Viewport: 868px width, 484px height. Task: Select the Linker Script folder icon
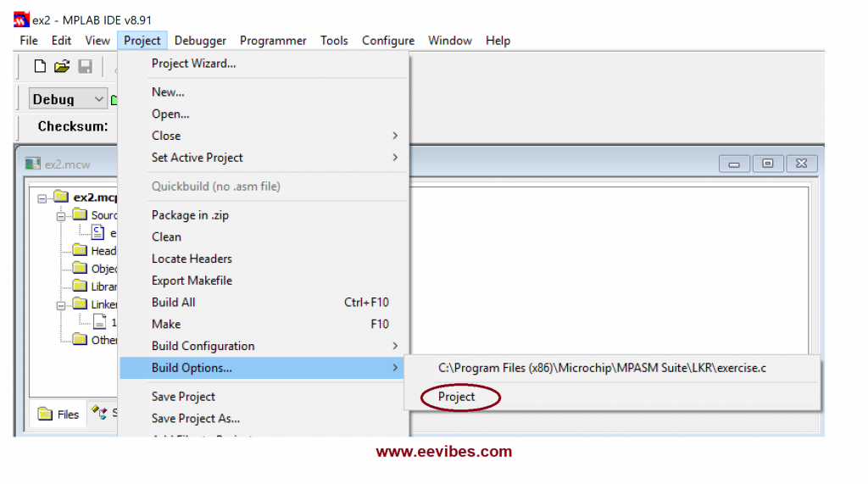tap(81, 303)
